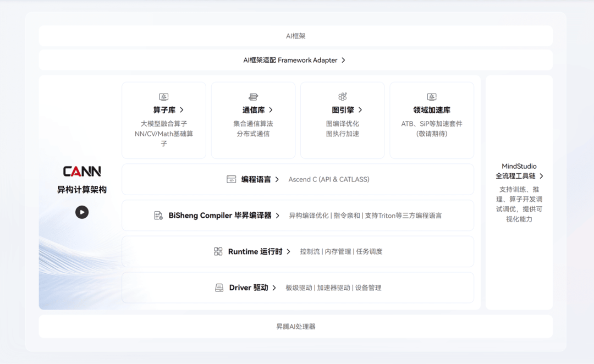This screenshot has height=364, width=594.
Task: Select the 领域加速库 heading
Action: (x=432, y=110)
